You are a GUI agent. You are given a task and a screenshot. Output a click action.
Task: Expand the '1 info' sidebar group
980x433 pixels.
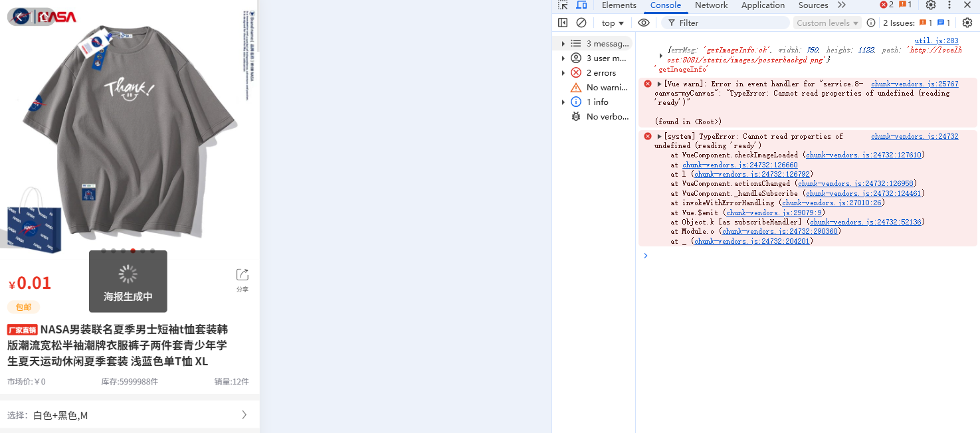(x=563, y=102)
